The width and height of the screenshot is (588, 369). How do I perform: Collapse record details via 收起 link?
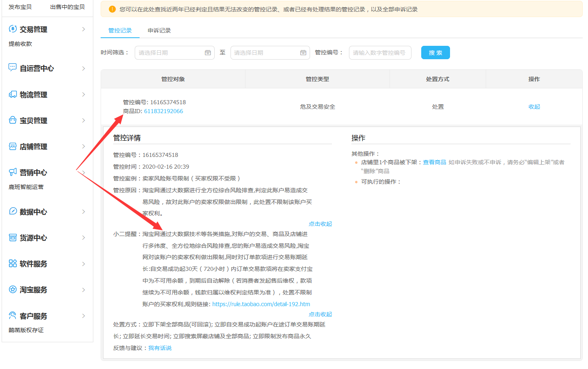point(534,107)
